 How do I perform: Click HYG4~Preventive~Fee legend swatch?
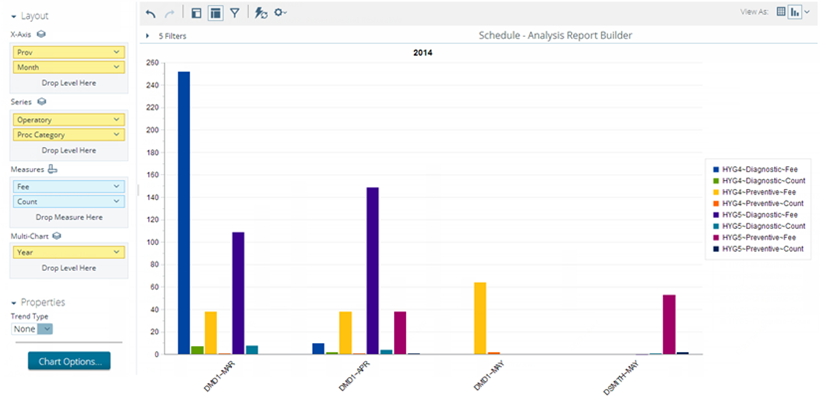coord(715,192)
